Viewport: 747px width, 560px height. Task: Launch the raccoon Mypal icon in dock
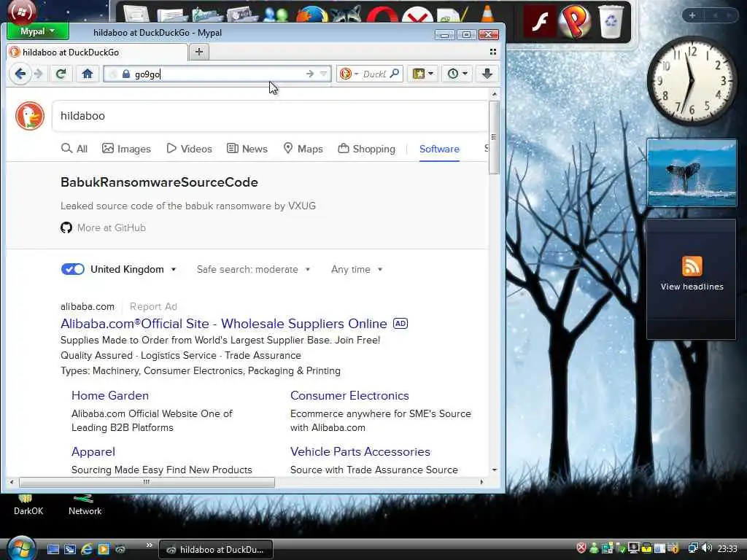(x=347, y=15)
